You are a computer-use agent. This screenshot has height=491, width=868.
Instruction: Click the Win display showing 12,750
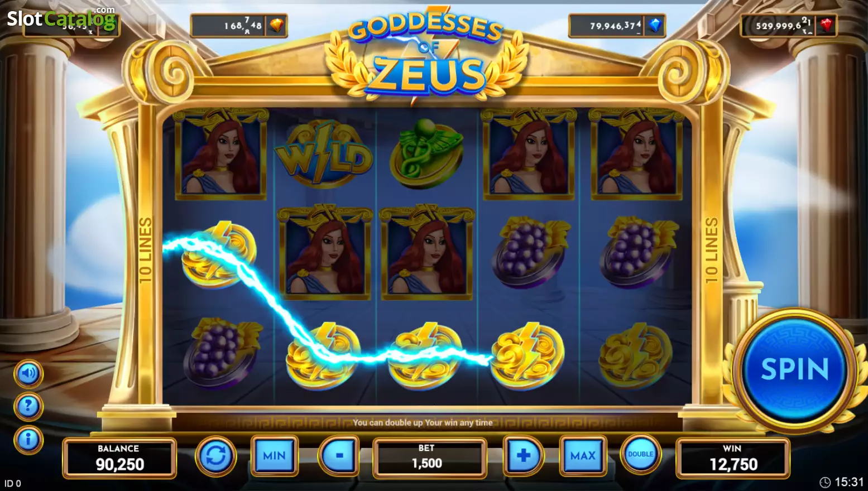click(733, 458)
